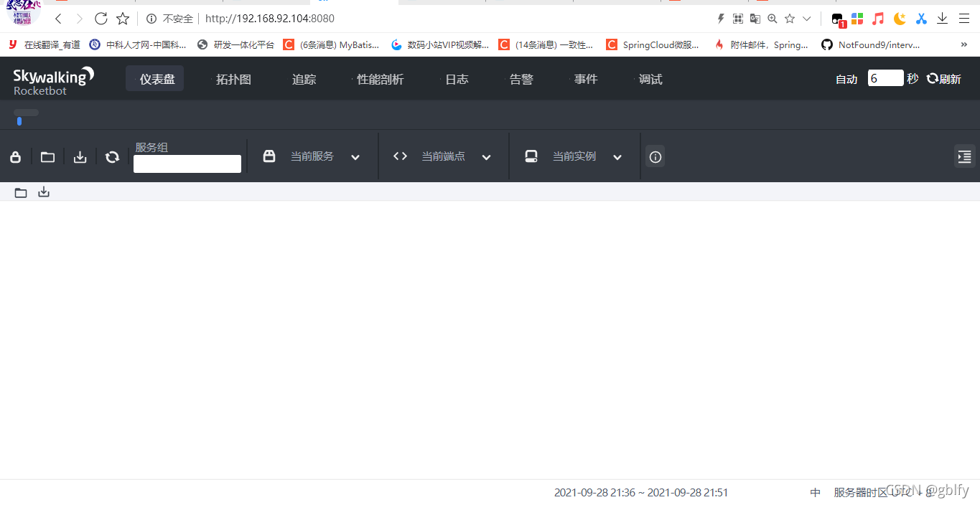Open the time range 2021-09-28 21:36 selector
980x505 pixels.
[641, 493]
